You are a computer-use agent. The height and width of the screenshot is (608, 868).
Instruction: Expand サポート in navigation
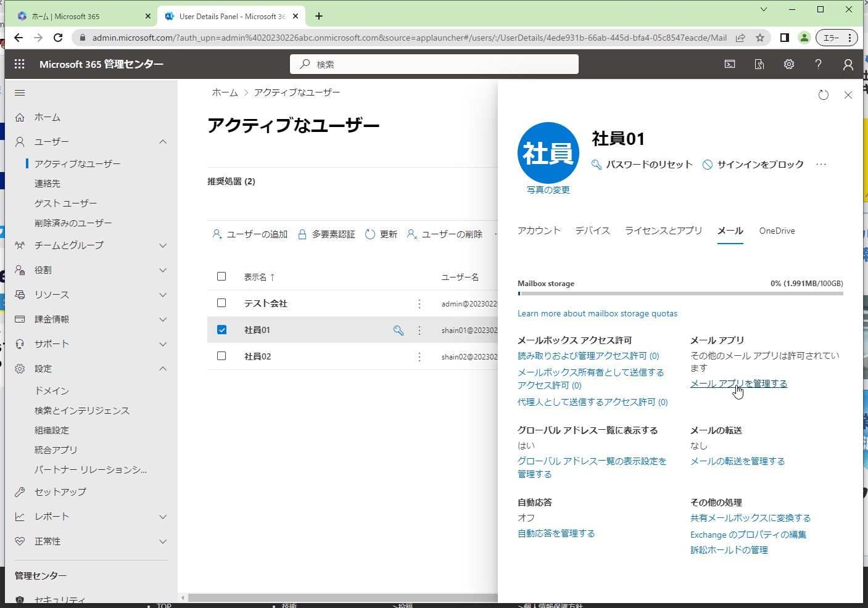coord(163,344)
